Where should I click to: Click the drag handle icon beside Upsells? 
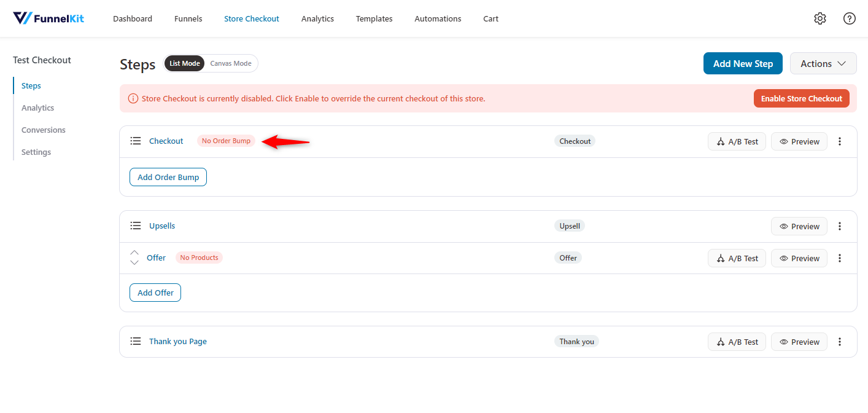(136, 226)
